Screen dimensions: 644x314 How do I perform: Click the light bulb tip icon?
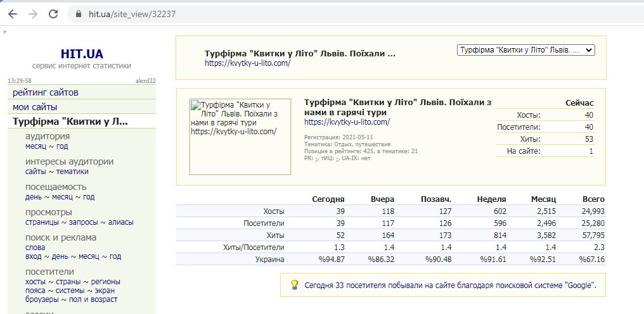[294, 285]
